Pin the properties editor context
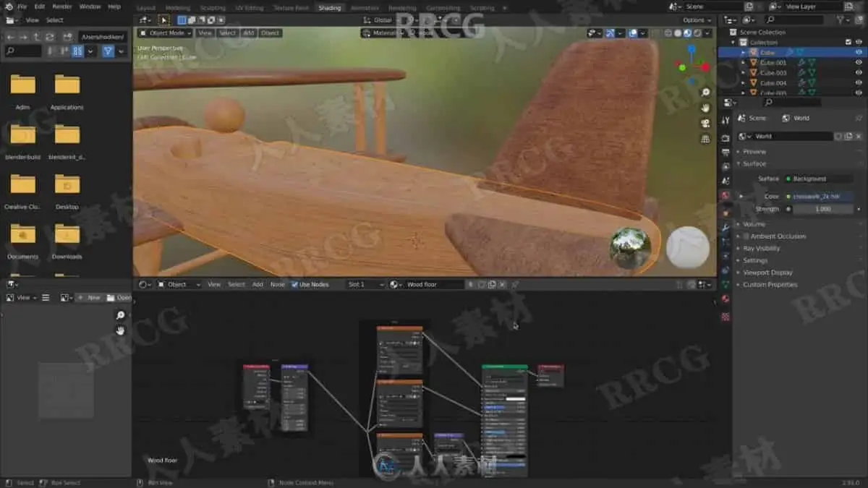Screen dimensions: 868x488 point(859,118)
